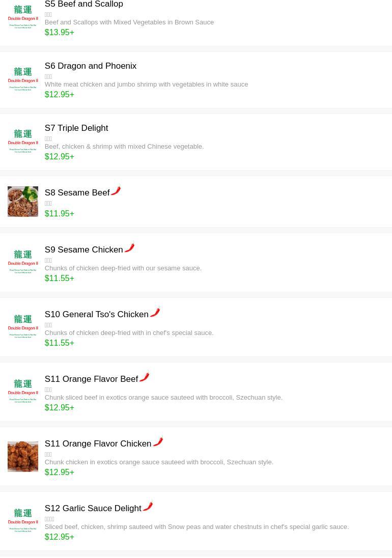The width and height of the screenshot is (392, 558).
Task: Click the spicy icon by S12 Garlic Sauce Delight
Action: pos(148,507)
